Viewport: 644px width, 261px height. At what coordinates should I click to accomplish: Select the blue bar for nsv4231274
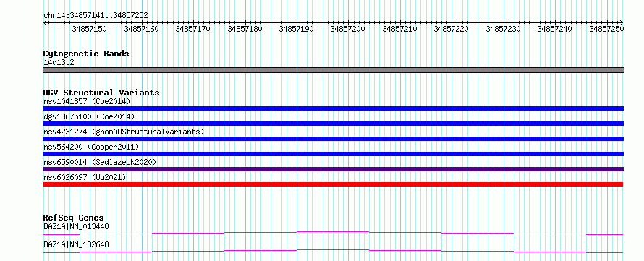[x=333, y=139]
